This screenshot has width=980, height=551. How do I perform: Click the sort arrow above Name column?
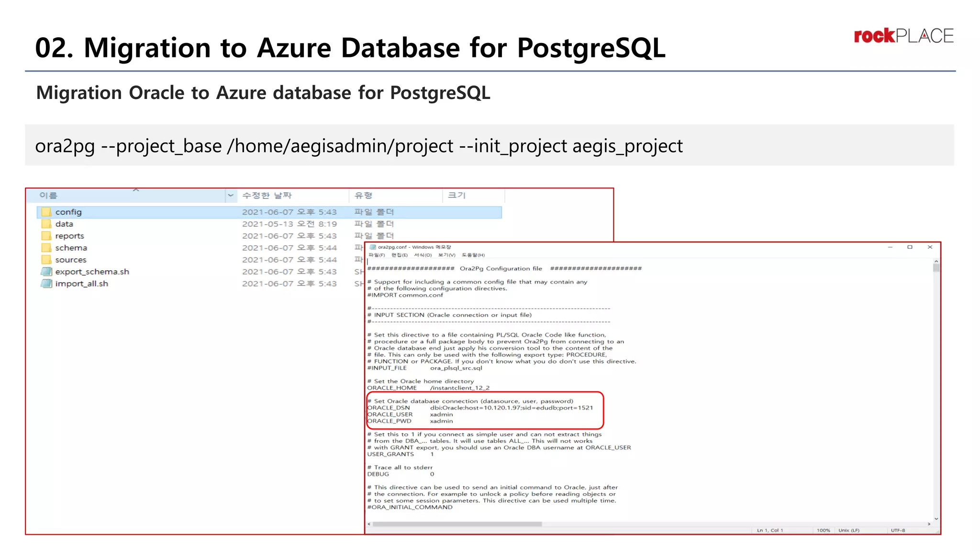pos(136,190)
